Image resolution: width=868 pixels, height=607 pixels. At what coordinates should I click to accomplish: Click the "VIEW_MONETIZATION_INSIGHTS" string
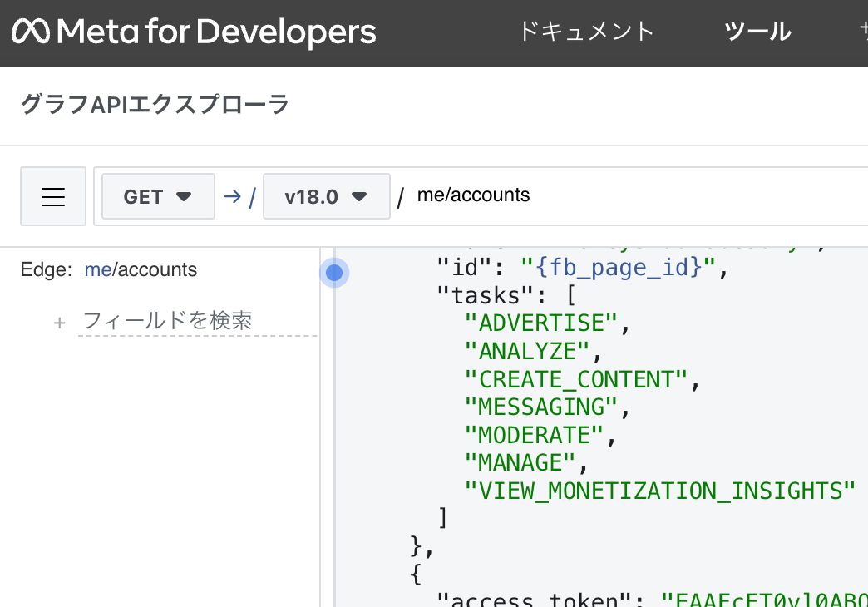(660, 491)
